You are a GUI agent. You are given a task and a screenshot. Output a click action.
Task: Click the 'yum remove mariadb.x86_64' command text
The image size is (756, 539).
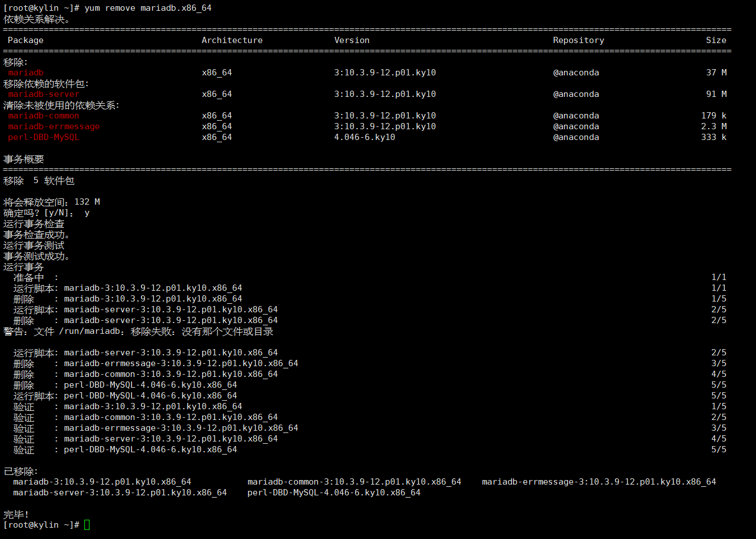(148, 8)
